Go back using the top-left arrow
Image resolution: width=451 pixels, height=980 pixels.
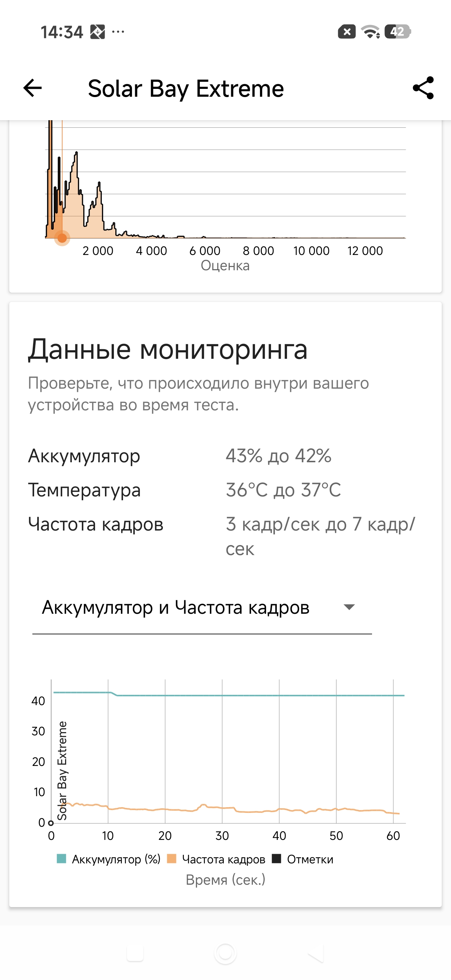32,88
